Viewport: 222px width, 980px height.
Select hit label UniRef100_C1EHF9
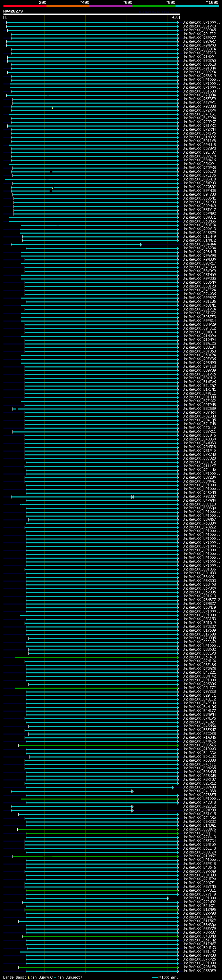[199, 237]
